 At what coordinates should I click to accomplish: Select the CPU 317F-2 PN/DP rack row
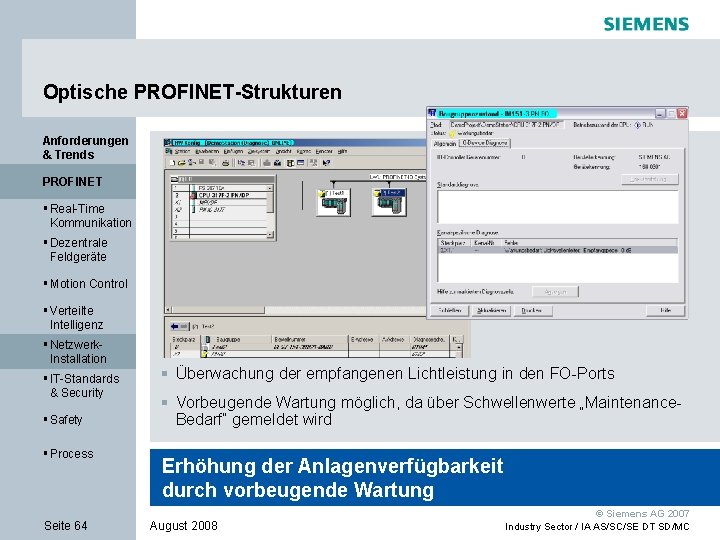[220, 195]
